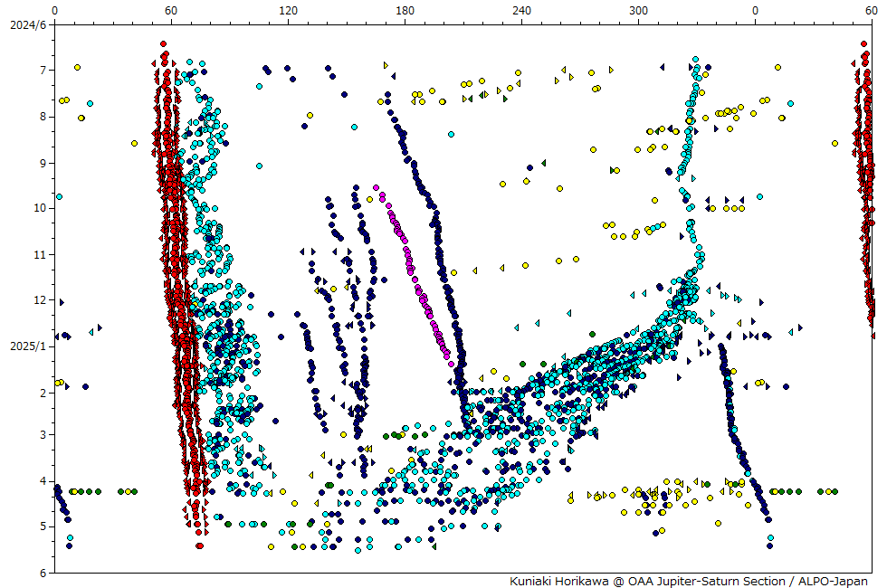Select month 8 on the vertical axis
Screen dimensions: 887x588
click(x=43, y=117)
